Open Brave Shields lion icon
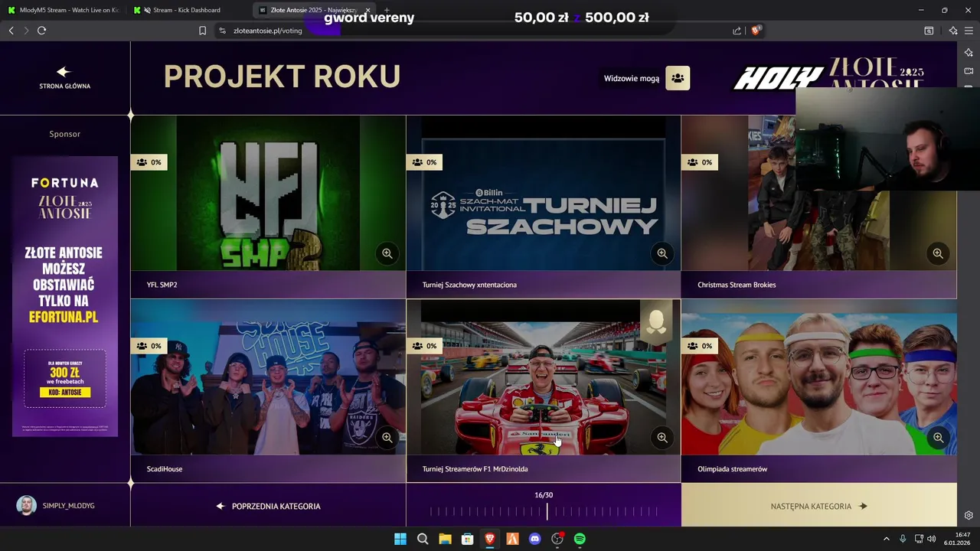The width and height of the screenshot is (980, 551). coord(756,31)
